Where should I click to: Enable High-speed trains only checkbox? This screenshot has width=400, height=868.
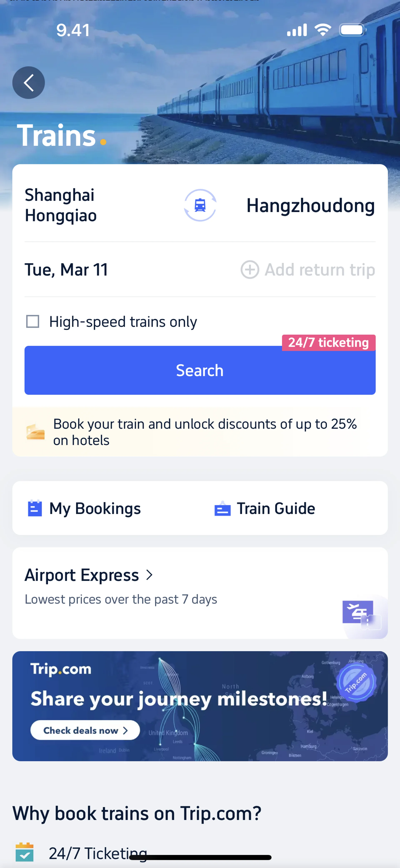(33, 321)
